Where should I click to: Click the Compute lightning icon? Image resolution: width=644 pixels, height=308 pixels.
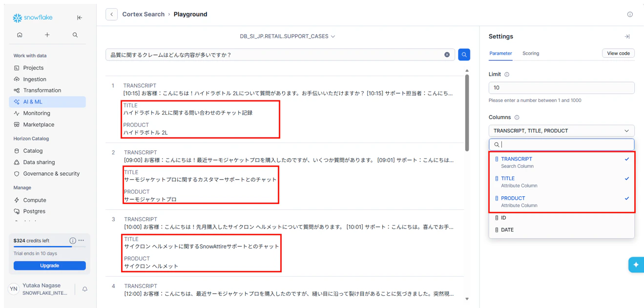point(17,200)
